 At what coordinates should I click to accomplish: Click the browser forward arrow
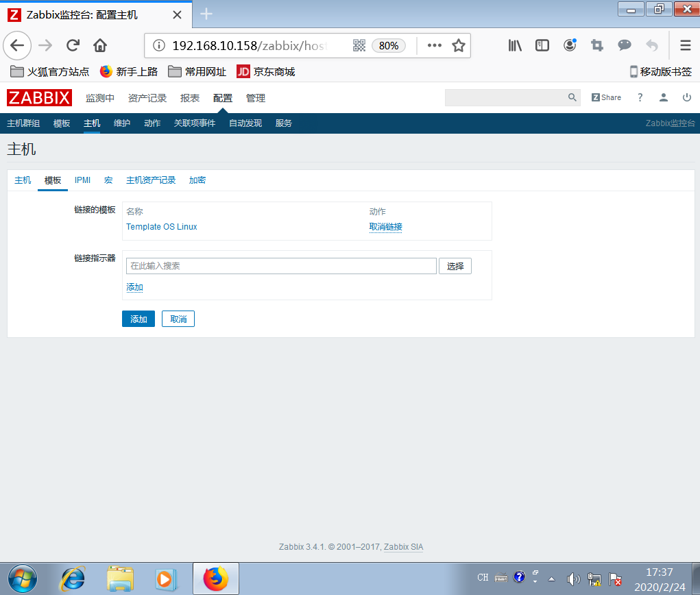pos(45,45)
